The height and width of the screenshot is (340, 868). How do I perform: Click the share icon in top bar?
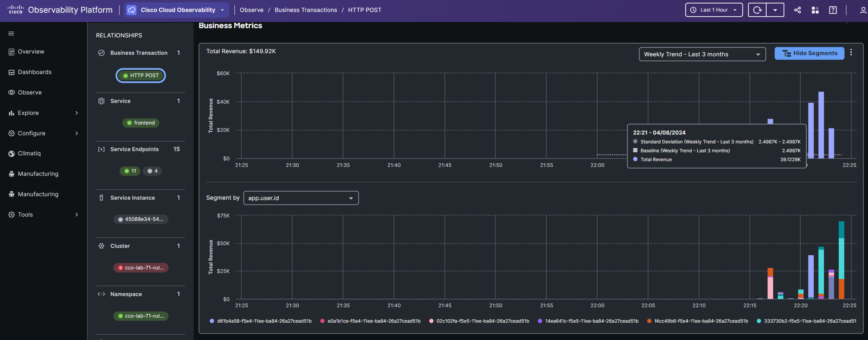coord(797,10)
